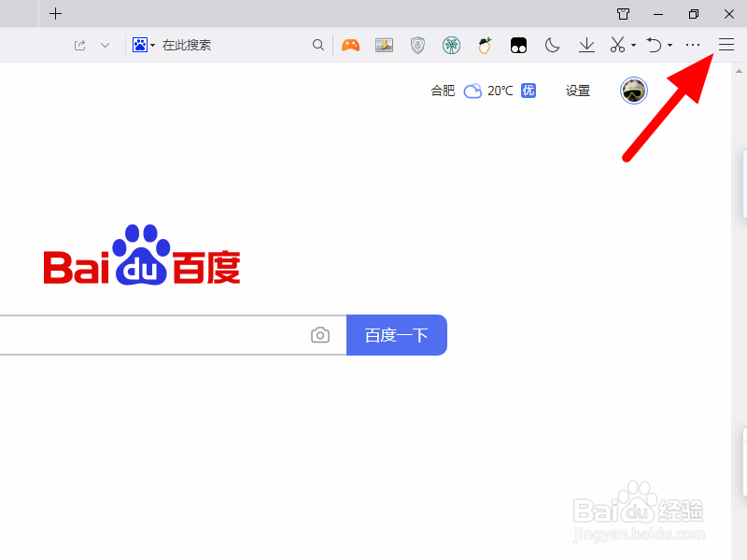Open a new tab with the plus button
747x560 pixels.
click(x=56, y=13)
